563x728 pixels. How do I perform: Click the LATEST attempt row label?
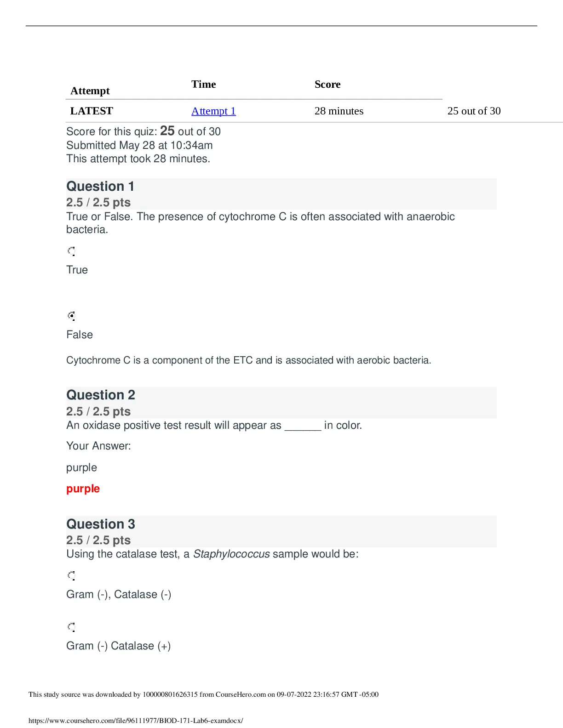(92, 111)
